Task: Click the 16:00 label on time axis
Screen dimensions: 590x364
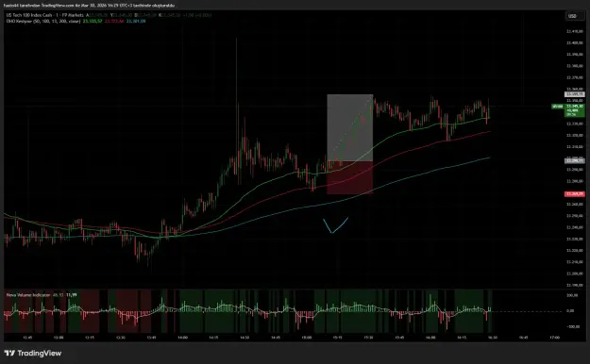Action: (x=430, y=338)
